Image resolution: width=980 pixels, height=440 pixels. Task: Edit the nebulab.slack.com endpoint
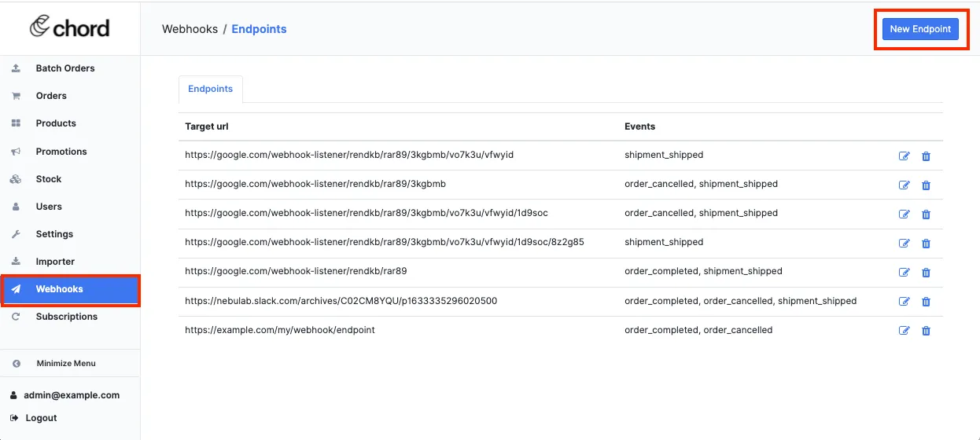pos(904,302)
